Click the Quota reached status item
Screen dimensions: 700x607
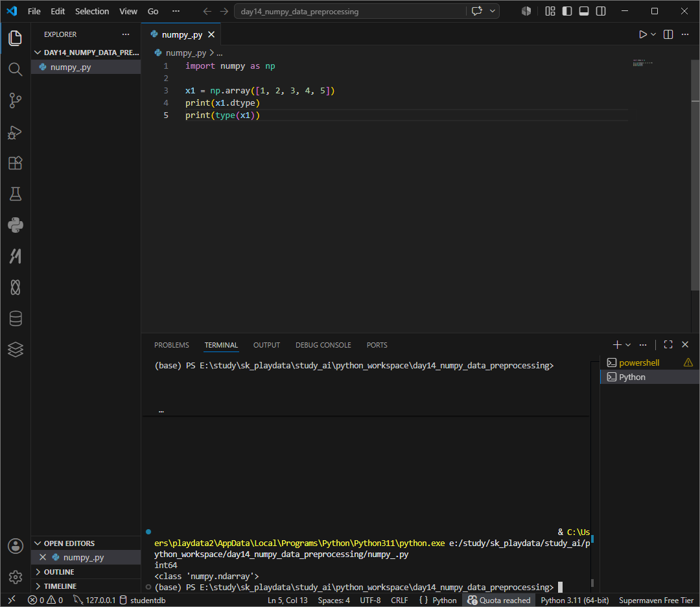pyautogui.click(x=498, y=600)
